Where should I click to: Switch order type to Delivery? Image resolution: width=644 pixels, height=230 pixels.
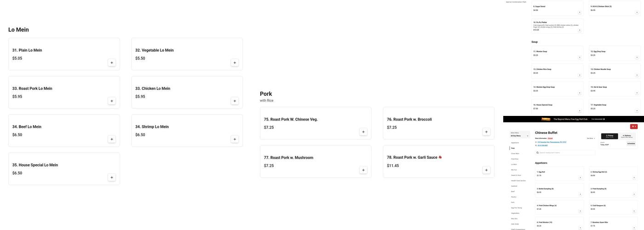(x=627, y=136)
